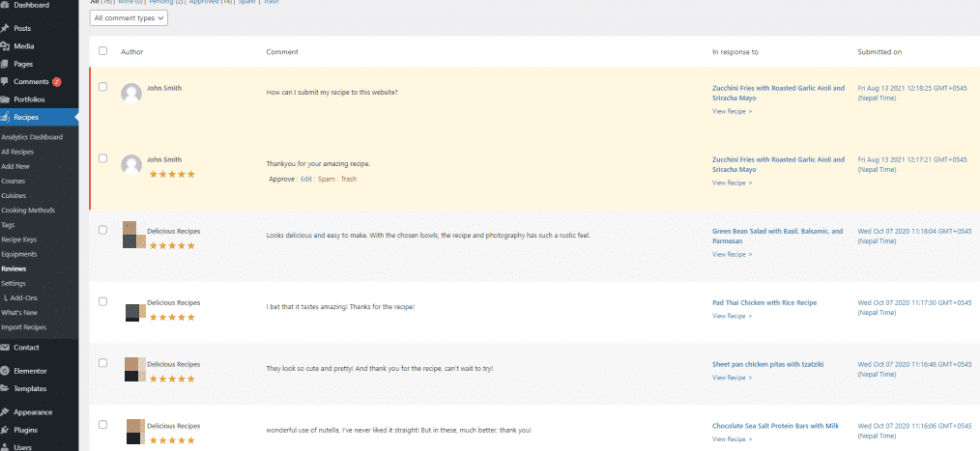Click the Media library icon in sidebar
This screenshot has height=451, width=980.
(x=5, y=46)
